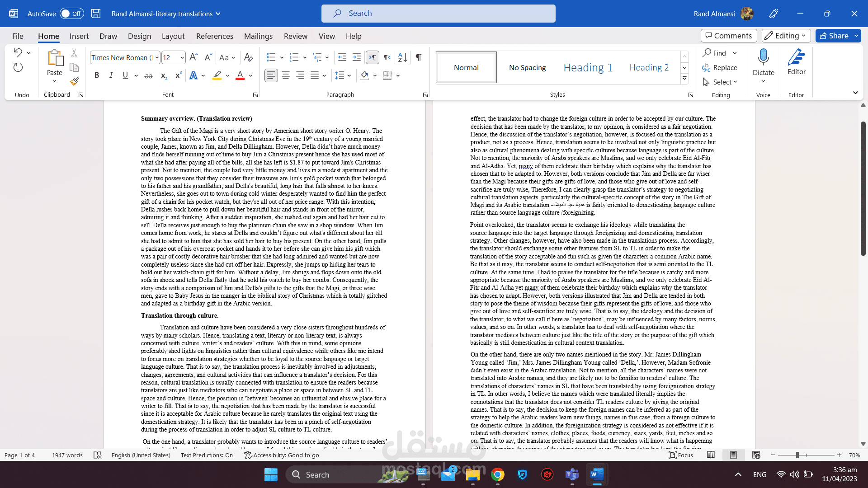Click the Sort A-Z paragraph icon
868x488 pixels.
pyautogui.click(x=402, y=57)
